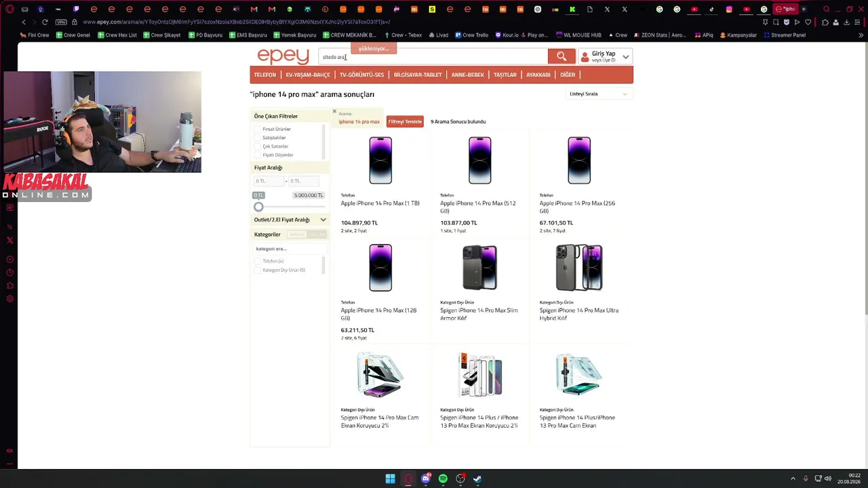This screenshot has height=488, width=868.
Task: Click the percent deals icon in sidebar
Action: pos(9,227)
